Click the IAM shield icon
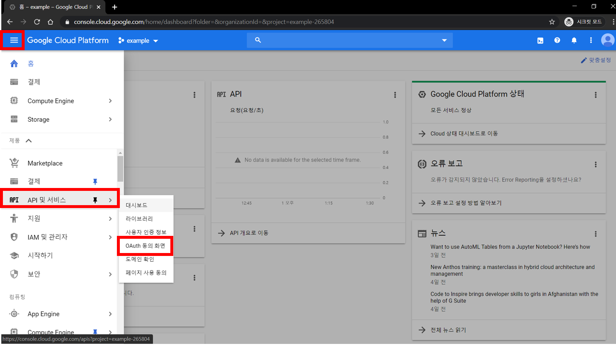 point(14,237)
